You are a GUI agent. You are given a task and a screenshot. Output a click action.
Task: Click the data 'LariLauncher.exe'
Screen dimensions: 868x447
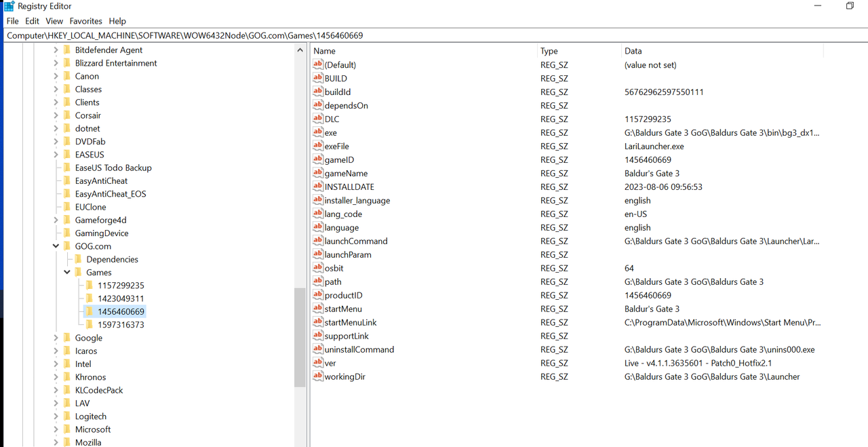click(654, 146)
